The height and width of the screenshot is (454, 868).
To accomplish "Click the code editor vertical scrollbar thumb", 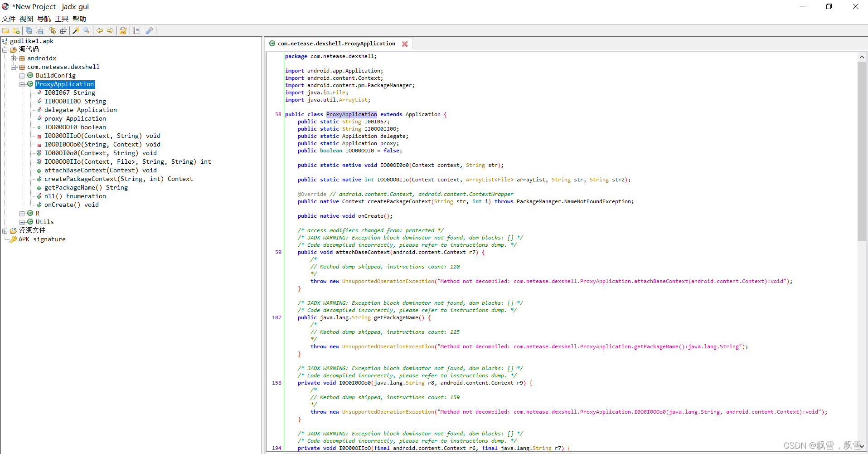I will click(862, 151).
